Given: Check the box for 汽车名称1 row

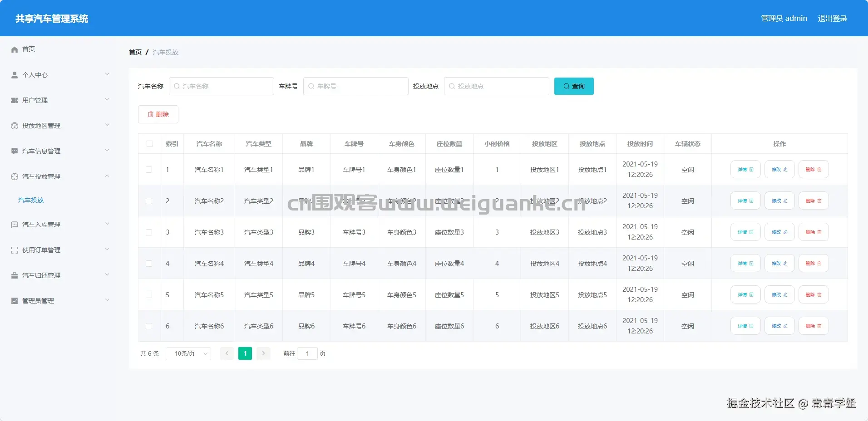Looking at the screenshot, I should pos(149,170).
